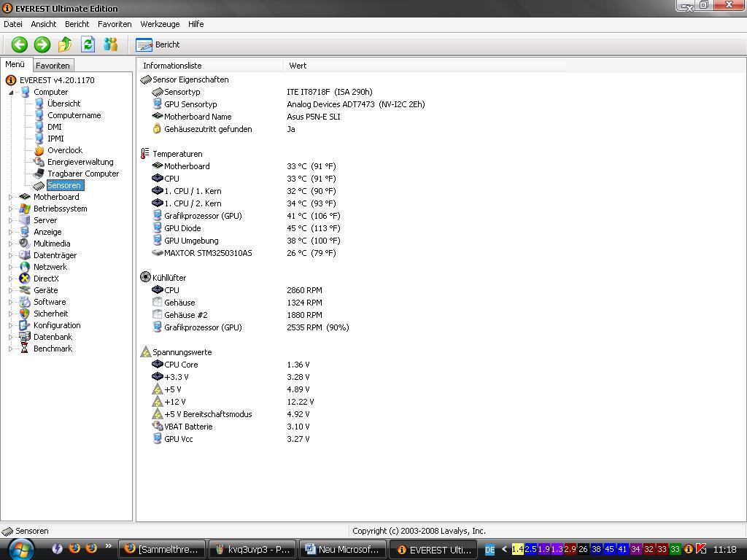The image size is (747, 560).
Task: Click the Spannungswerte warning triangle icon
Action: (145, 352)
